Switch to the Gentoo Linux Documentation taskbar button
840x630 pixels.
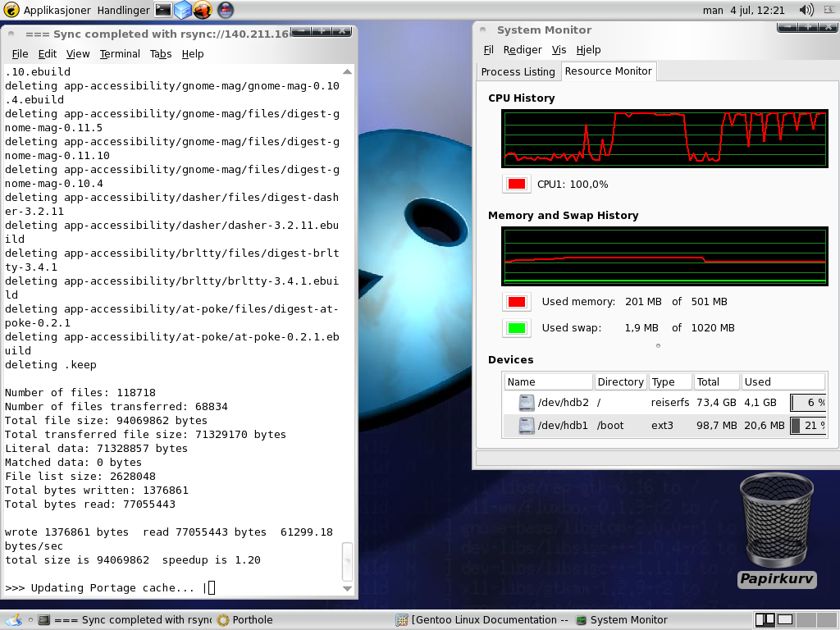click(482, 620)
